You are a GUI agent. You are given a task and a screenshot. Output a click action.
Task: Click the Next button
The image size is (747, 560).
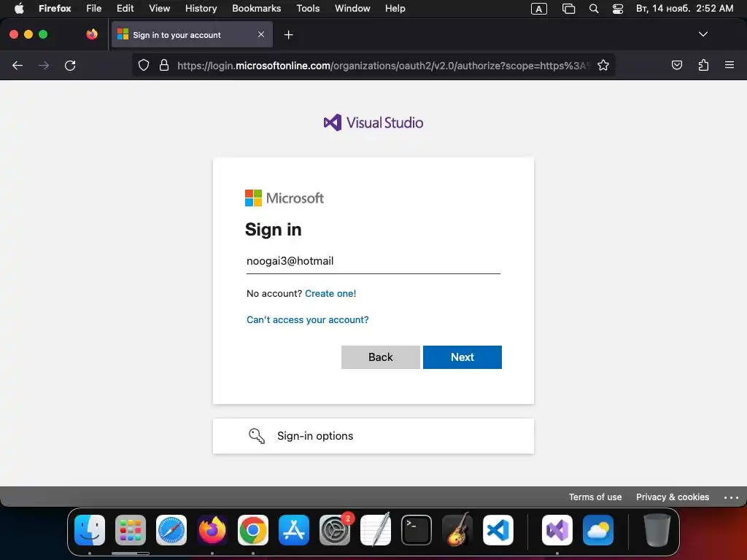point(462,357)
